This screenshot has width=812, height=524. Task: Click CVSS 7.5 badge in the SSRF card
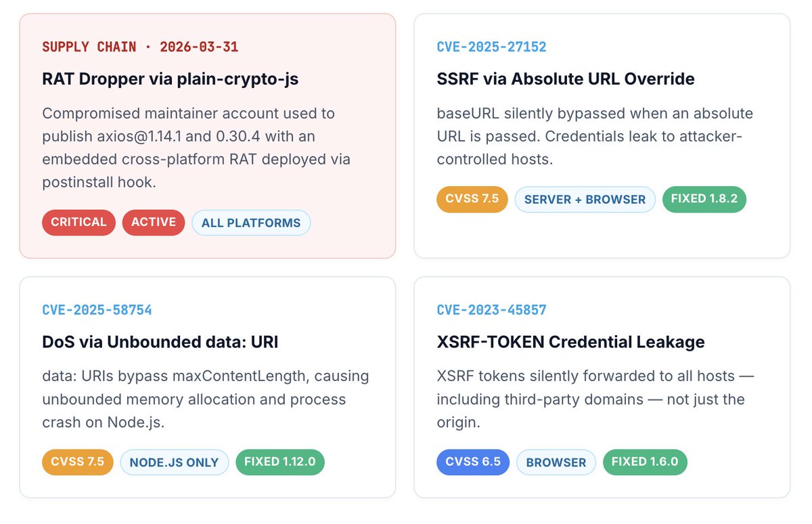click(472, 200)
